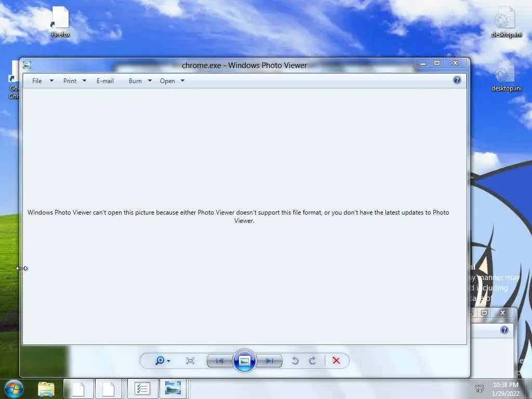Open the Print menu
Viewport: 532px width, 399px height.
(x=70, y=81)
